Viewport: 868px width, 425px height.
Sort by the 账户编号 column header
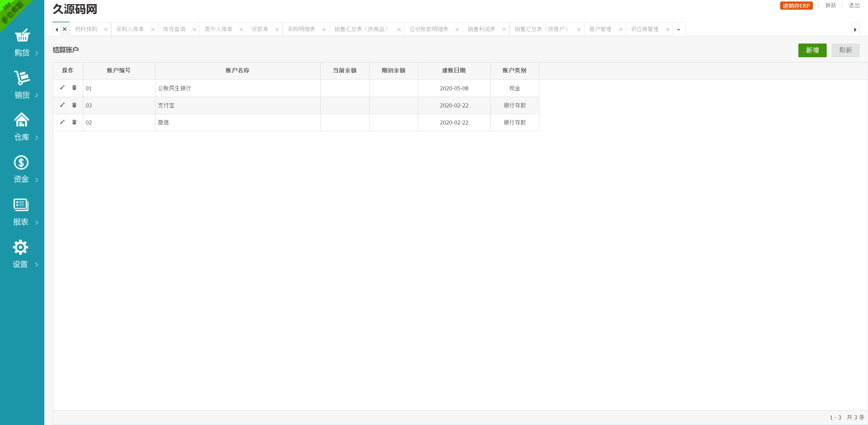point(119,71)
